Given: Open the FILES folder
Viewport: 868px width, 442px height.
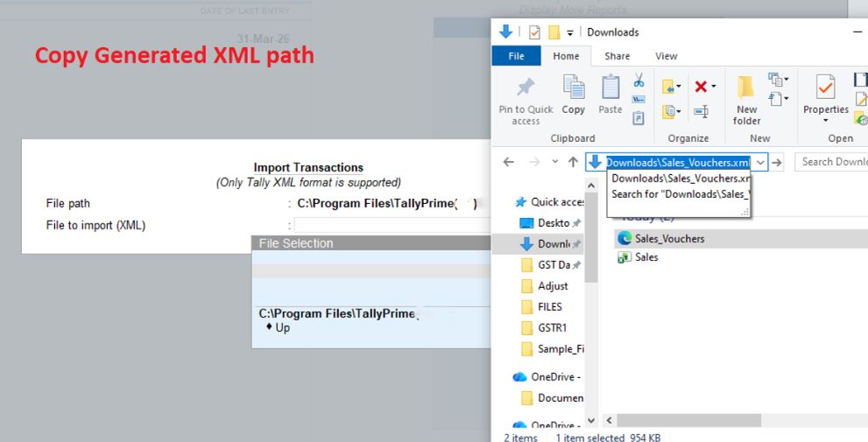Looking at the screenshot, I should click(x=542, y=307).
